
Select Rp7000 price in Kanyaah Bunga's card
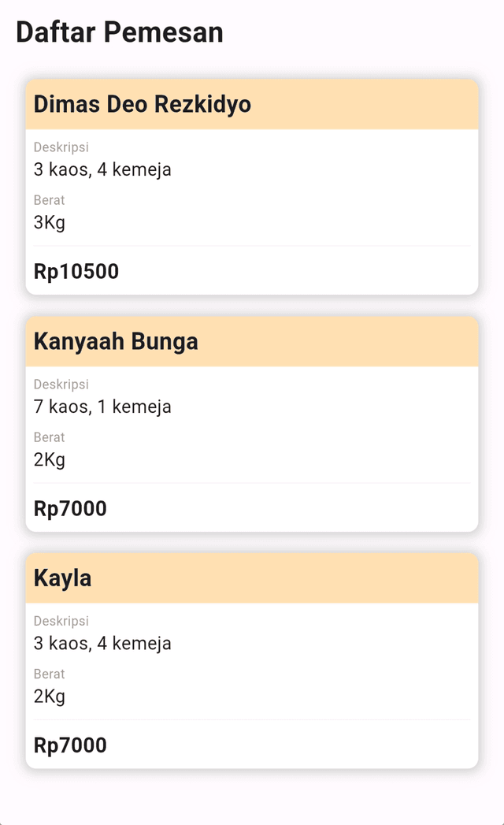pos(70,508)
